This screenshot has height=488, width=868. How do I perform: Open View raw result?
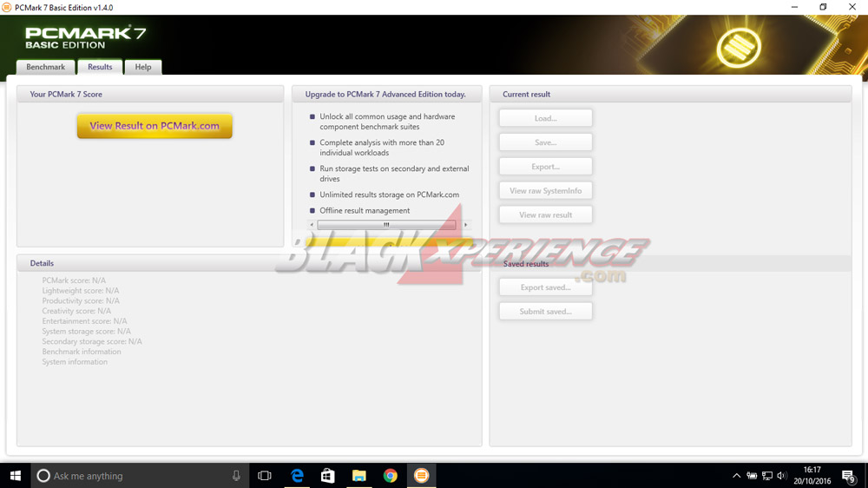(545, 215)
